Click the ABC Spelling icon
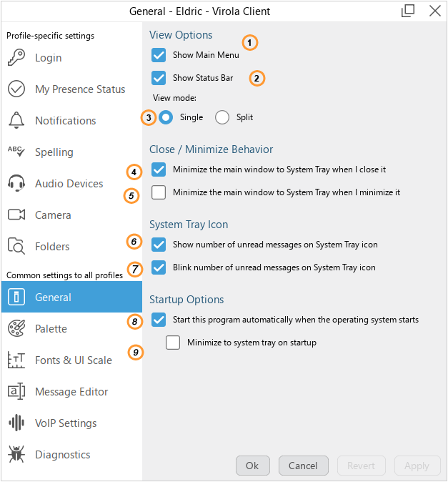 (x=16, y=152)
